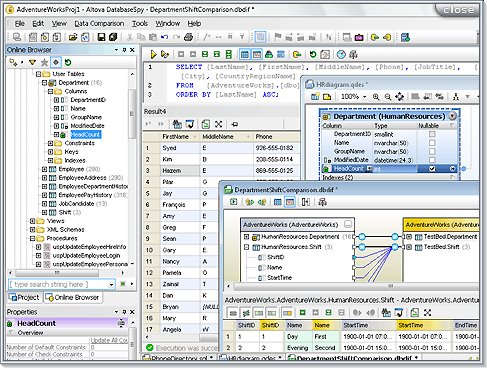Collapse HumanResources.Shift in comparison window
The image size is (487, 368).
(x=247, y=247)
